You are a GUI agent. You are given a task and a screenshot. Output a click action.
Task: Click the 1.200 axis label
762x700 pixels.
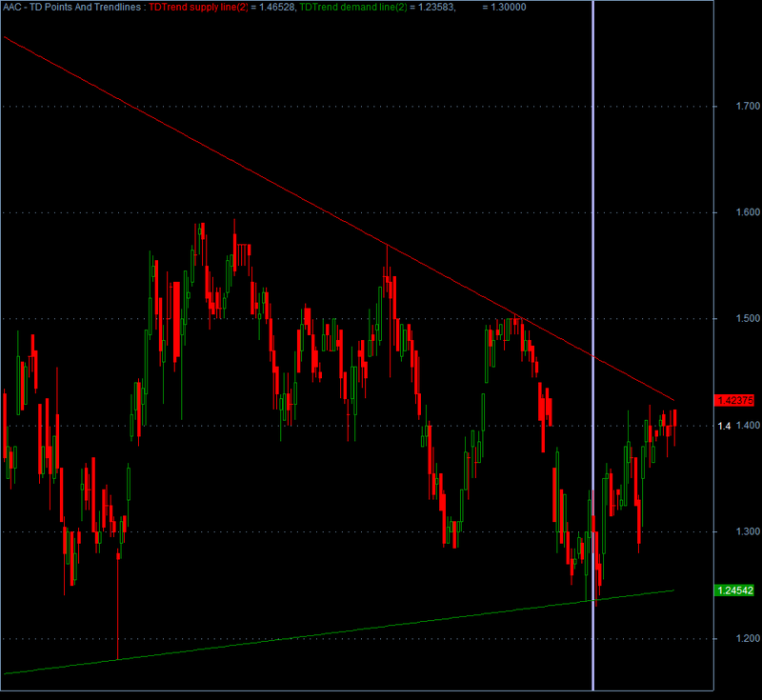748,639
